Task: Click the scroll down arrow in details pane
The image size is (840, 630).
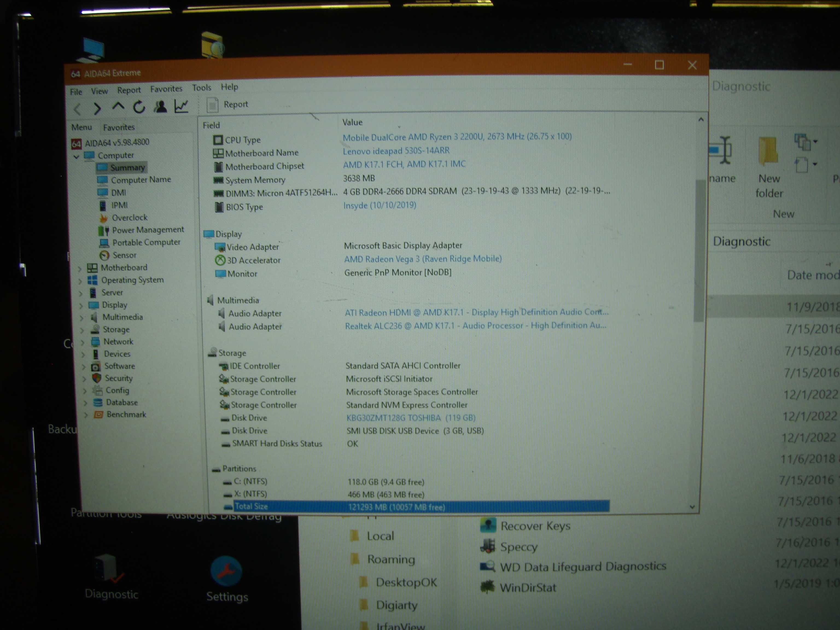Action: [x=692, y=507]
